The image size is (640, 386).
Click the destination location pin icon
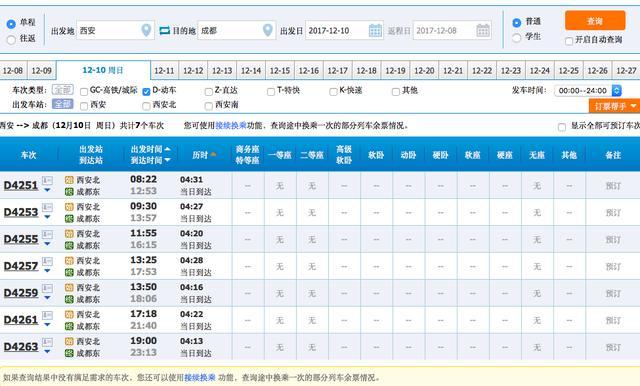click(x=268, y=30)
